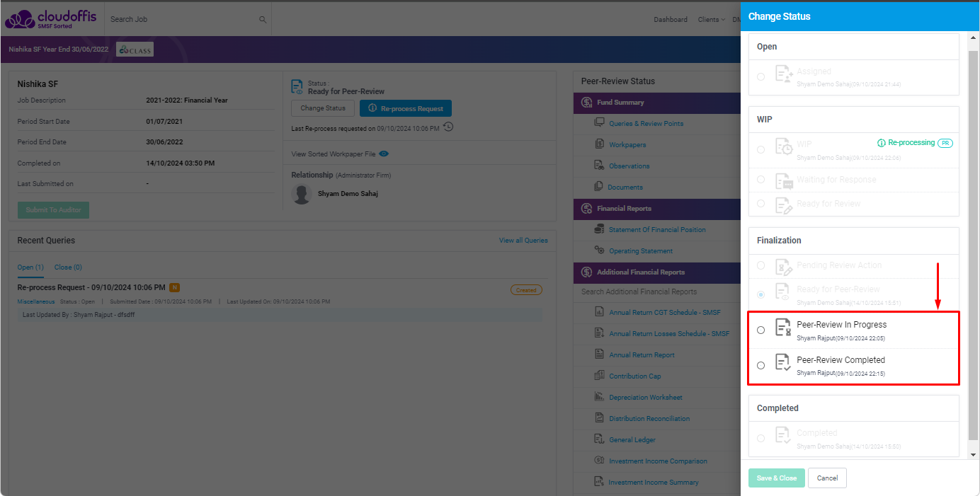The width and height of the screenshot is (980, 496).
Task: Open the Investment Income Comparison link
Action: coord(658,461)
